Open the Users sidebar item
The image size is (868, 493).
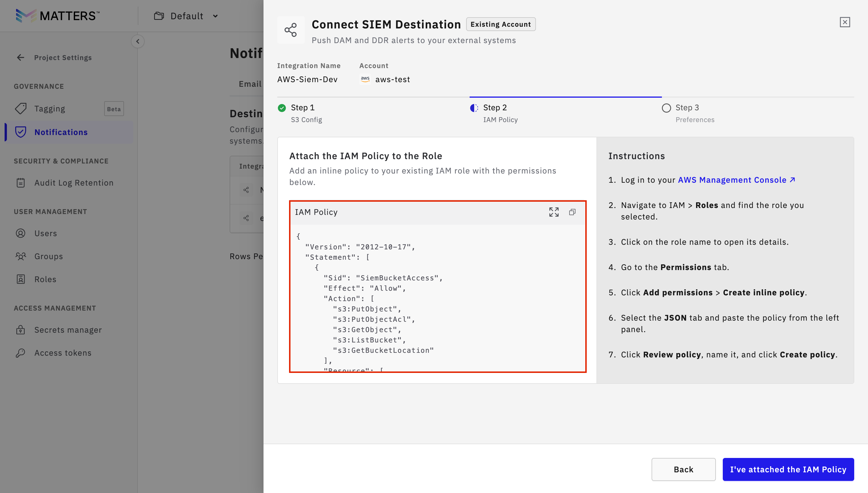(46, 233)
